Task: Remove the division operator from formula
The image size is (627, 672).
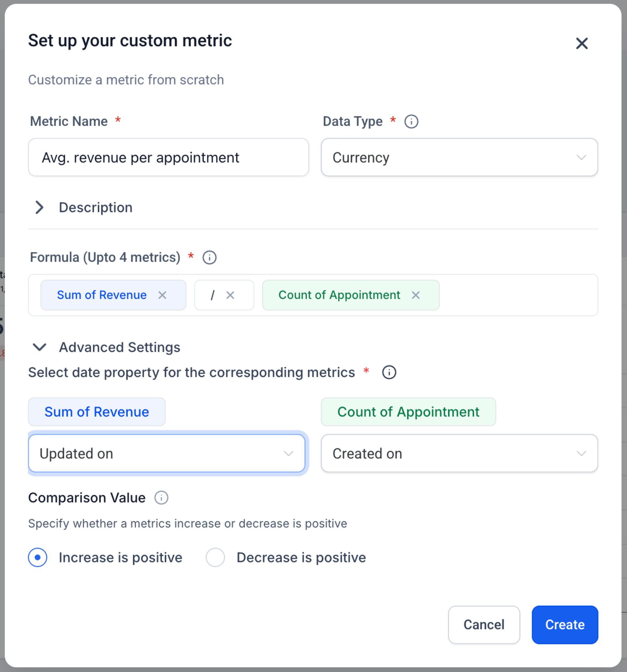Action: point(230,295)
